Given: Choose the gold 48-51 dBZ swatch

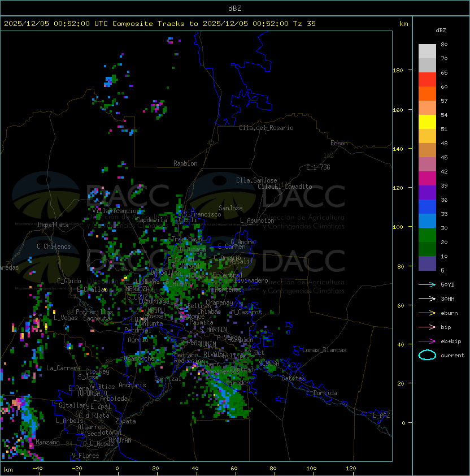Looking at the screenshot, I should [x=427, y=136].
